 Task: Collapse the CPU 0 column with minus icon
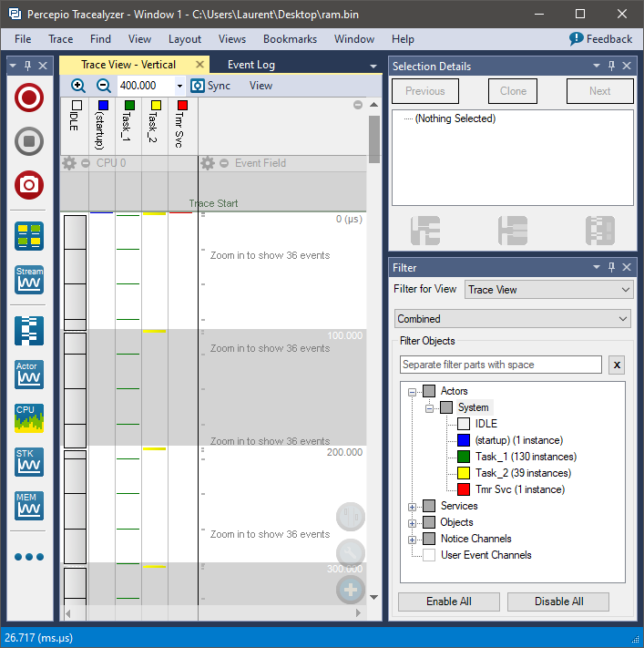pos(86,163)
